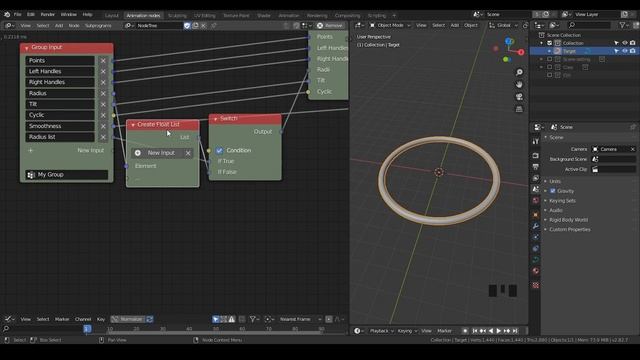Switch to the Sculpting workspace tab
This screenshot has width=640, height=360.
point(177,16)
